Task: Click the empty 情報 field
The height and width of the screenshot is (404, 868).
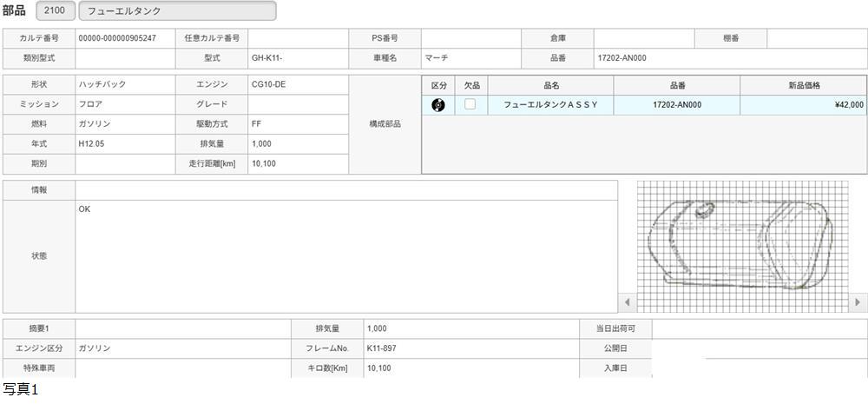Action: click(x=346, y=189)
